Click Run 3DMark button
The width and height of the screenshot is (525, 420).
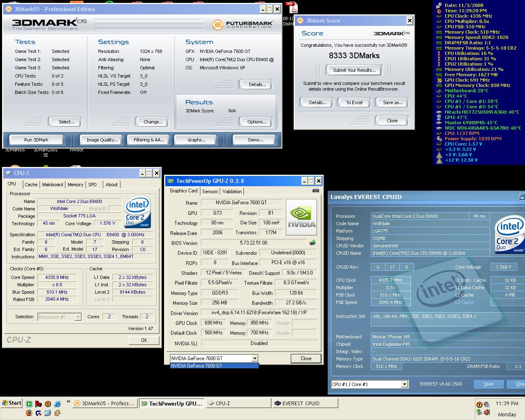[x=36, y=140]
